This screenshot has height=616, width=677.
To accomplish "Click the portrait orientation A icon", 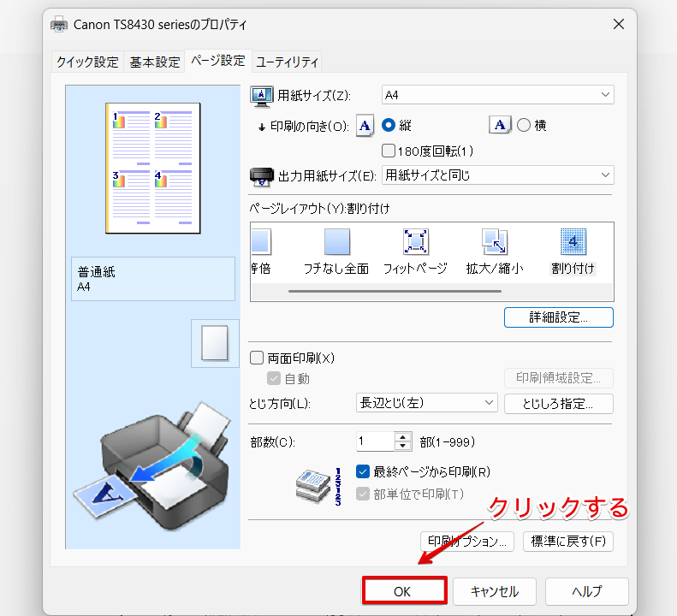I will [365, 126].
